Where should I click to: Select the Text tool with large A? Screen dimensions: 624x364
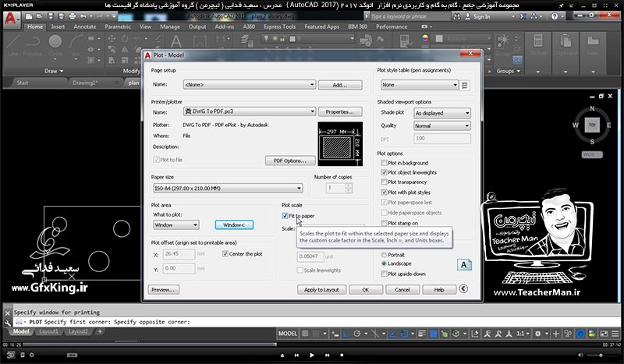[176, 41]
